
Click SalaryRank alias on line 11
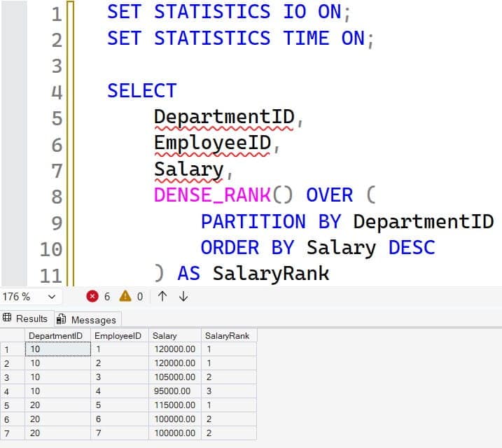(271, 274)
